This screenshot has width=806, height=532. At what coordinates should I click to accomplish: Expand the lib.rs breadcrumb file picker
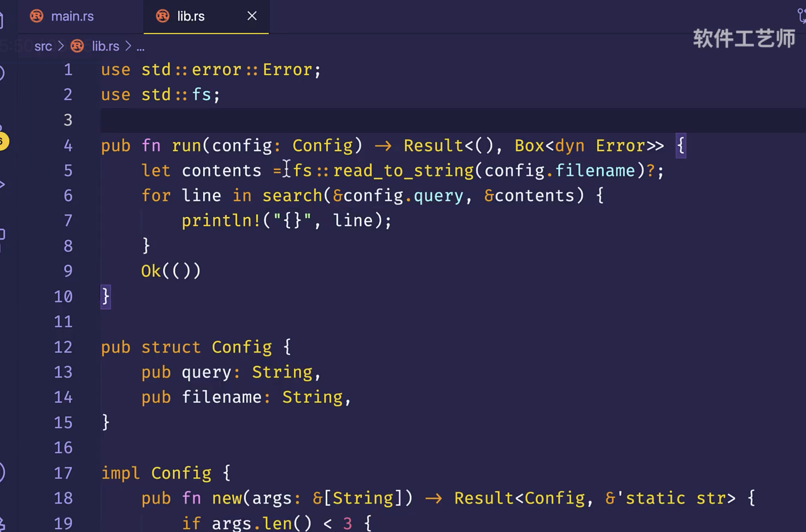pyautogui.click(x=105, y=46)
